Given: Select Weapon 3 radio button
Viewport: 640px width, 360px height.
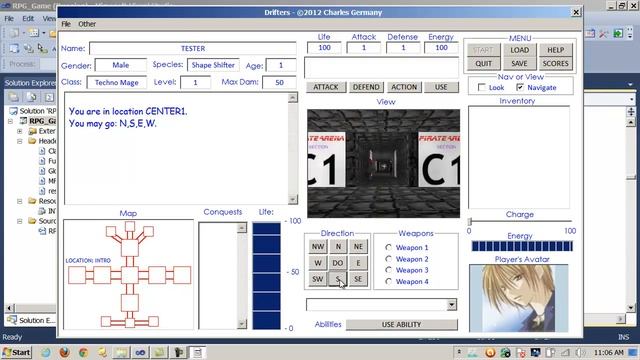Looking at the screenshot, I should click(388, 270).
